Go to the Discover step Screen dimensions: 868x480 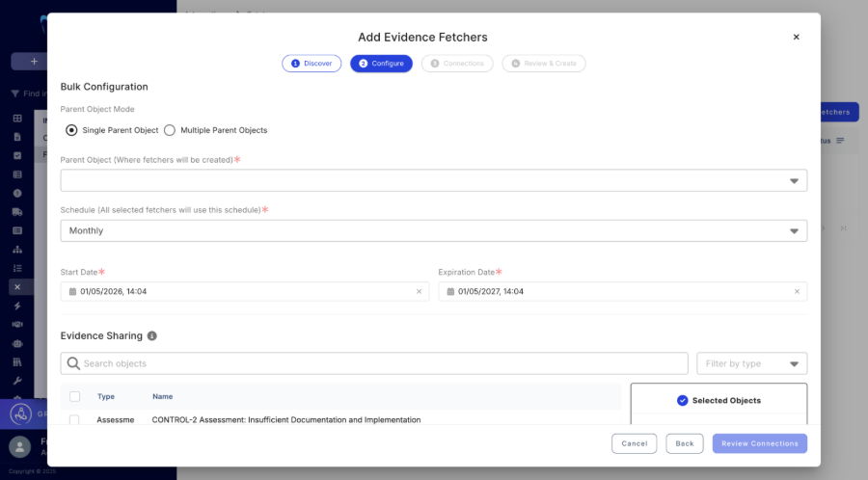(x=312, y=64)
